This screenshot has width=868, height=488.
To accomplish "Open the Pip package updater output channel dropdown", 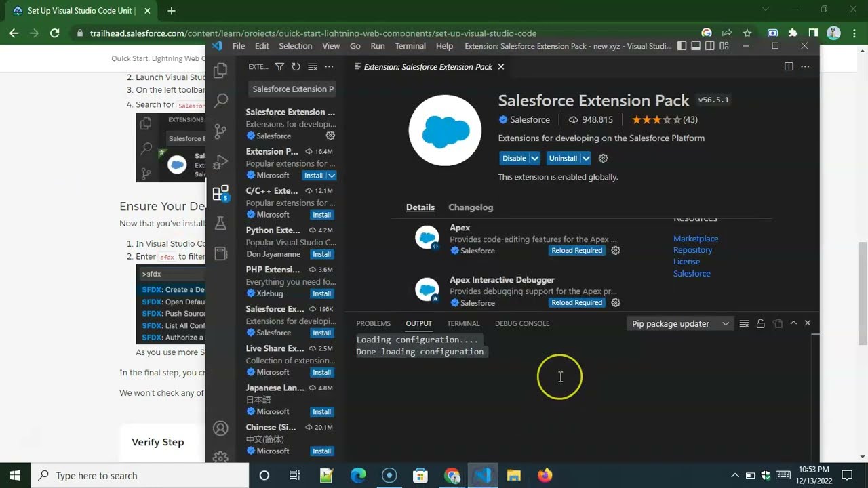I will 680,323.
